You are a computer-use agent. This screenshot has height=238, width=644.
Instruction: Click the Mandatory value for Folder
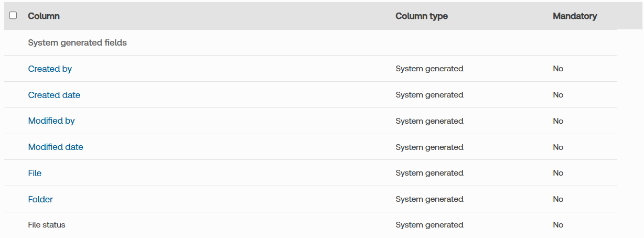click(557, 199)
